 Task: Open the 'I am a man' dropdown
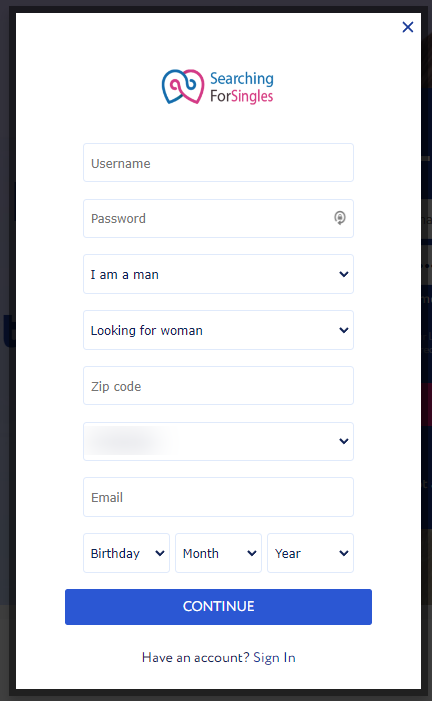218,274
